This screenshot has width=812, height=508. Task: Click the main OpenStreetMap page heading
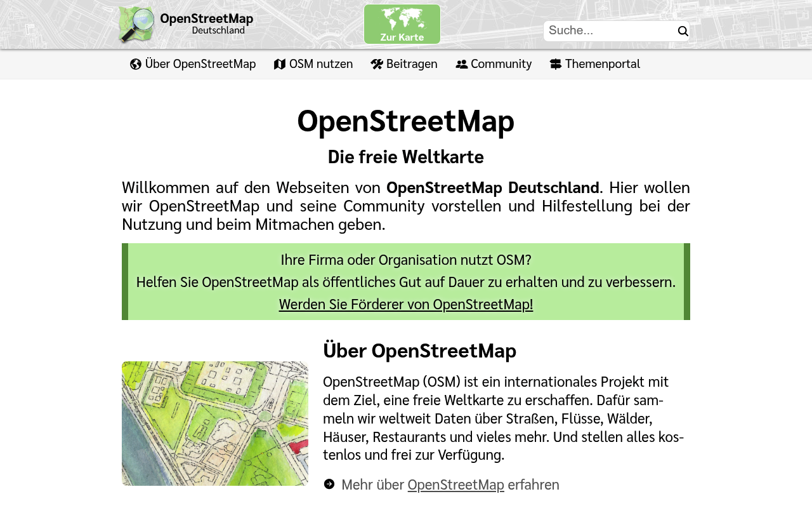pyautogui.click(x=406, y=121)
